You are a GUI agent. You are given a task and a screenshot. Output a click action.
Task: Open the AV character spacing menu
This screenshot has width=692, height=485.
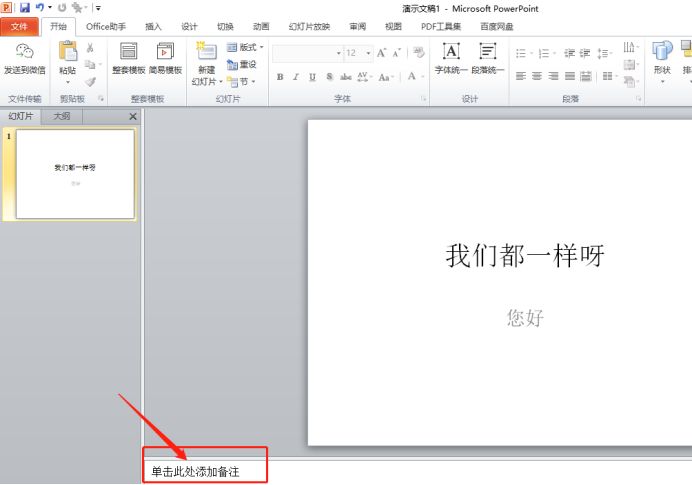point(365,77)
